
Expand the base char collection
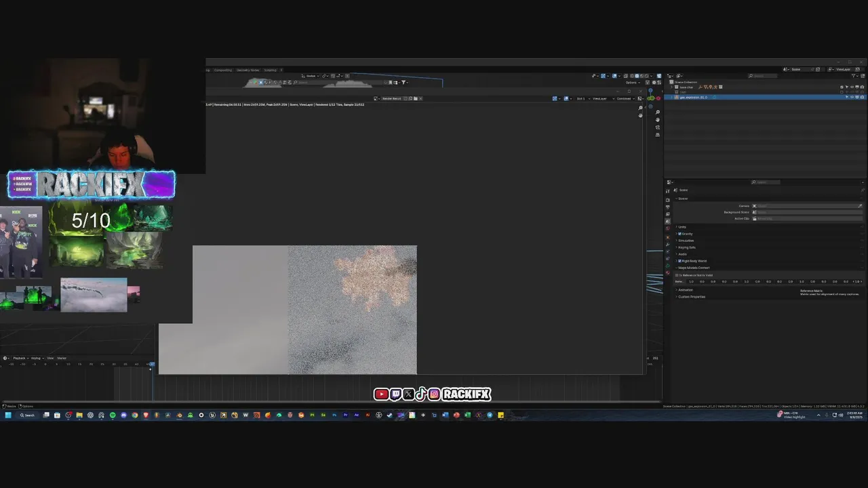point(671,87)
